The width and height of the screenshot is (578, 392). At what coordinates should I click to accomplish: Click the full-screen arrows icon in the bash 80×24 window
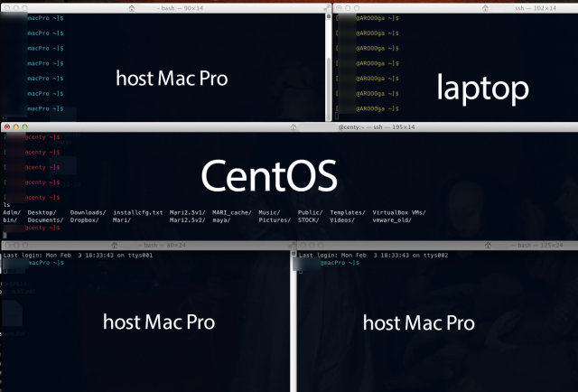coord(292,246)
